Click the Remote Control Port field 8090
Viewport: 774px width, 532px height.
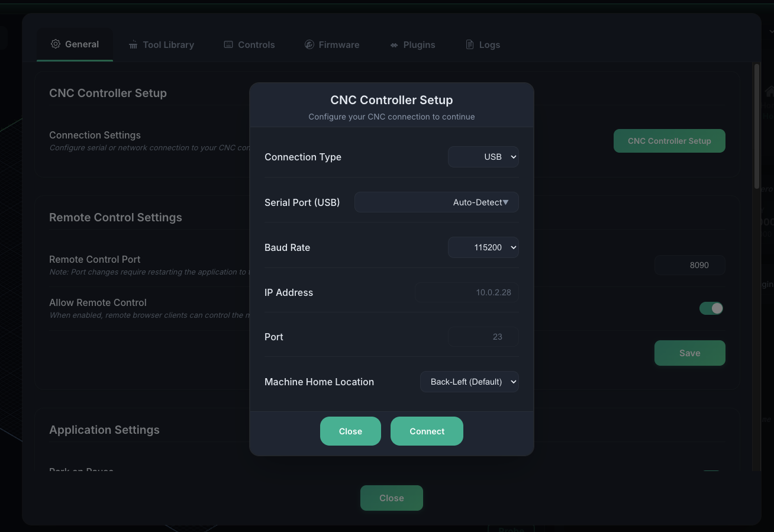690,265
